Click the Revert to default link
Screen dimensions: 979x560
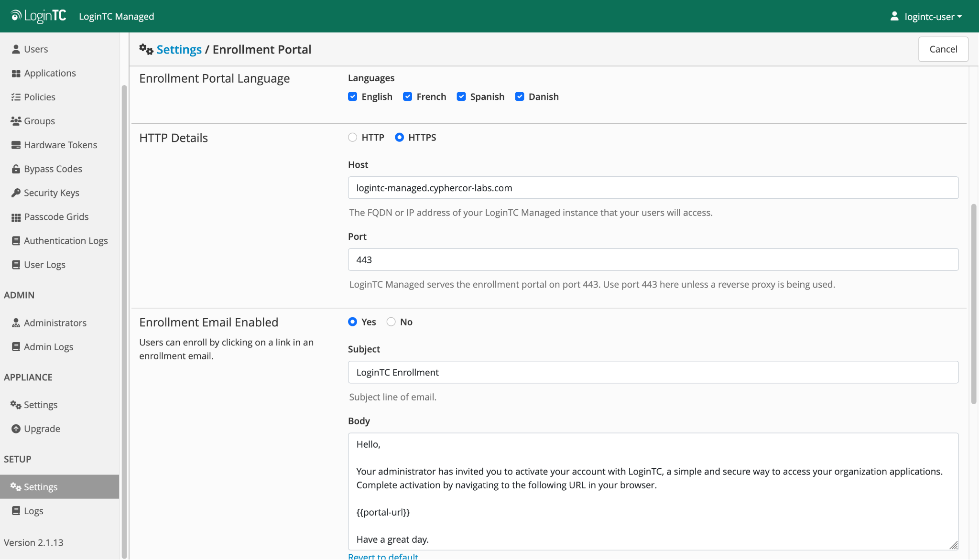point(383,556)
